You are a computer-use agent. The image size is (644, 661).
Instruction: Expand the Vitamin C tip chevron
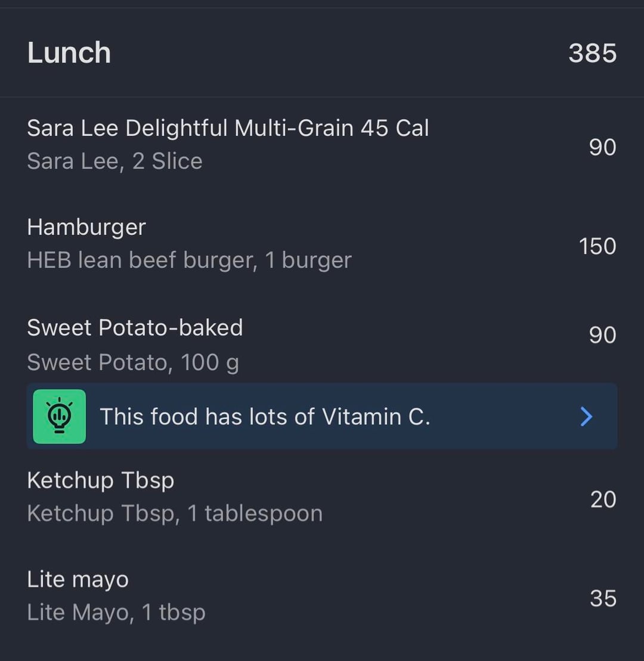point(586,417)
